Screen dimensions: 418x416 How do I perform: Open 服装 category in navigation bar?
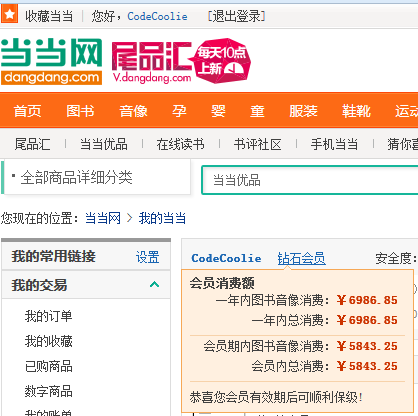coord(303,111)
